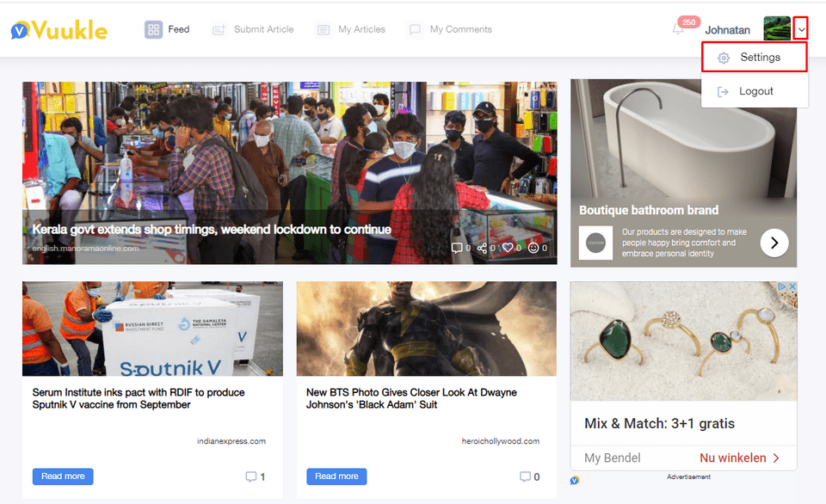Open comments on the Black Adam article card
The image size is (826, 504).
pyautogui.click(x=525, y=476)
